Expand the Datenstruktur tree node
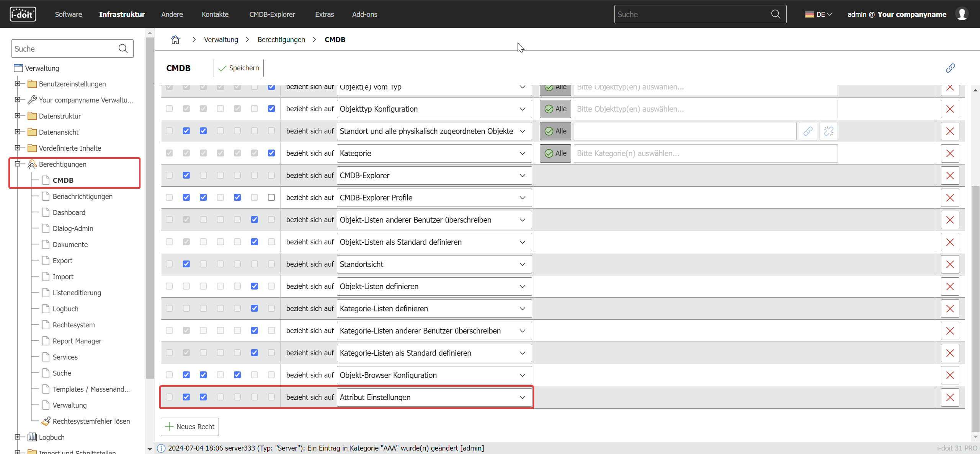Viewport: 980px width, 454px height. 17,116
